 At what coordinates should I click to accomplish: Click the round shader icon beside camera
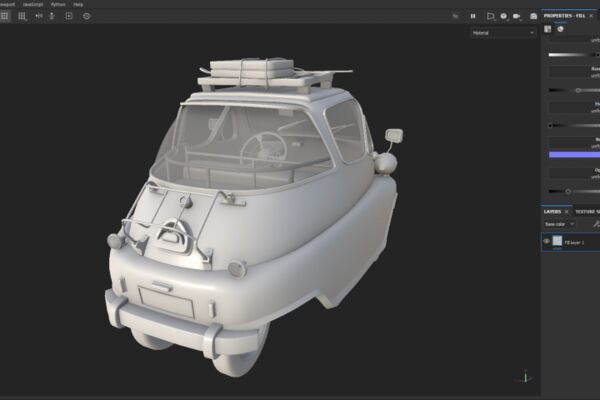point(504,16)
